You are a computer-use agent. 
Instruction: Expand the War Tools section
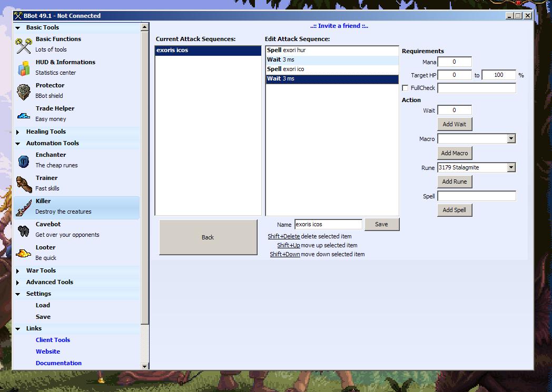[x=41, y=270]
